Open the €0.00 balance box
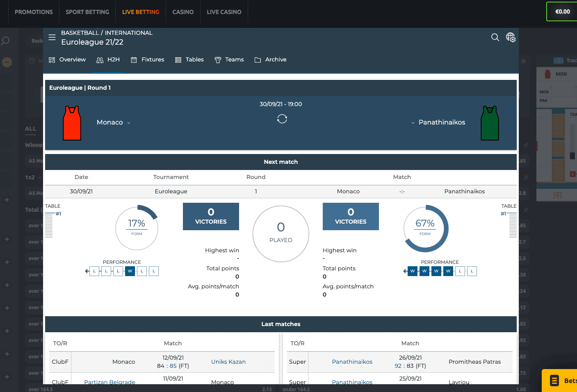Image resolution: width=577 pixels, height=392 pixels. [562, 11]
